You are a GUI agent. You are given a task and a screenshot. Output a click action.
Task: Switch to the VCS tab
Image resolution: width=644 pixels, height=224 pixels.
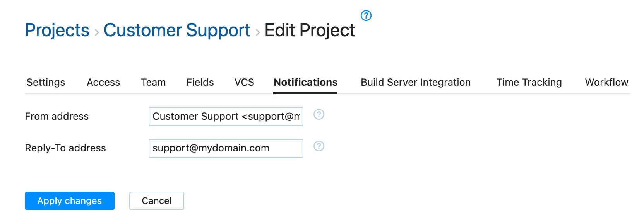(244, 82)
